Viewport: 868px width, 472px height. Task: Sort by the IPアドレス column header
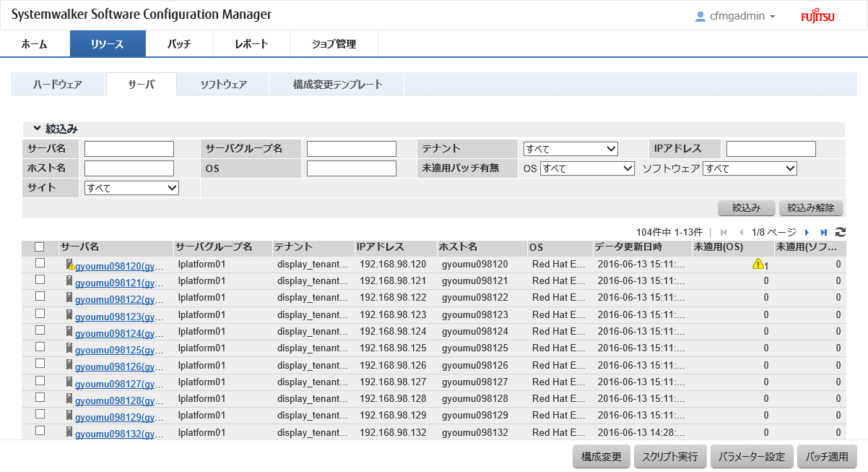[395, 247]
